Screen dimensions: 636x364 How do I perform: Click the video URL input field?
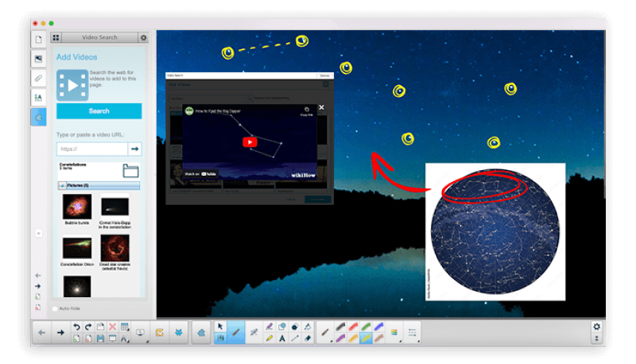[x=92, y=149]
